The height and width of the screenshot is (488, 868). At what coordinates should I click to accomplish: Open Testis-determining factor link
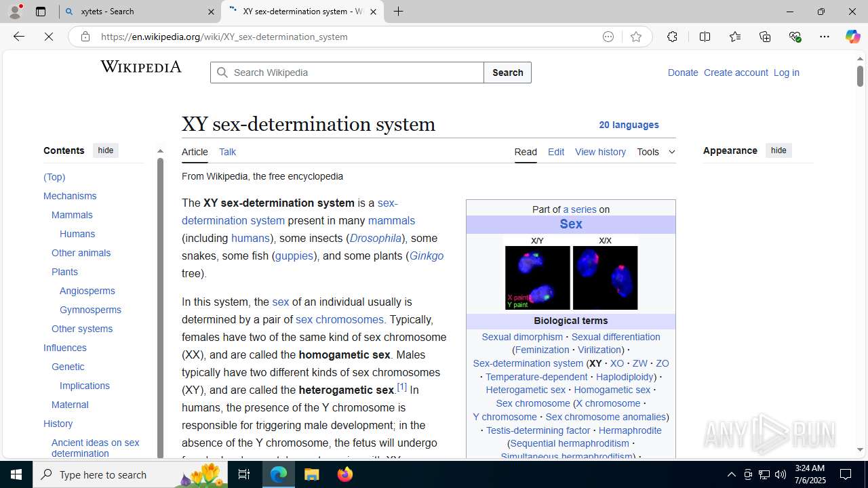coord(538,430)
